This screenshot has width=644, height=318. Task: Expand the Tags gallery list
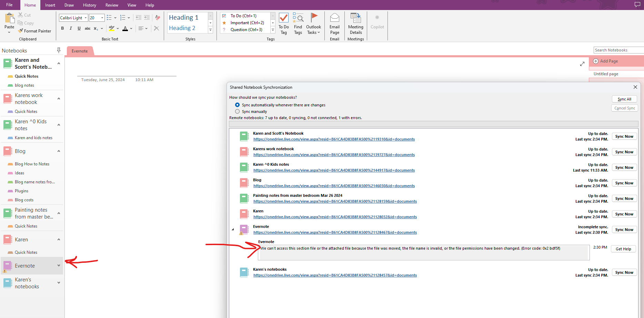[x=273, y=30]
